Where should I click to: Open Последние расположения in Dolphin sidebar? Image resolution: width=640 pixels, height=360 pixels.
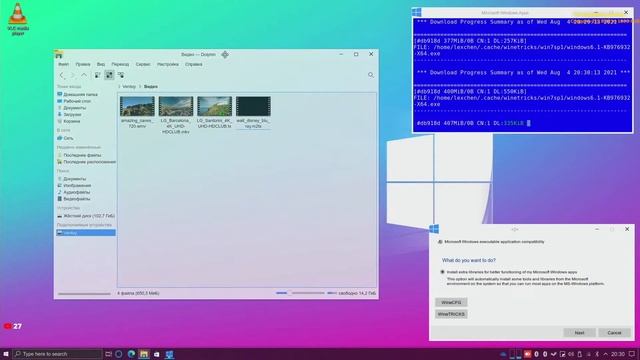point(86,162)
